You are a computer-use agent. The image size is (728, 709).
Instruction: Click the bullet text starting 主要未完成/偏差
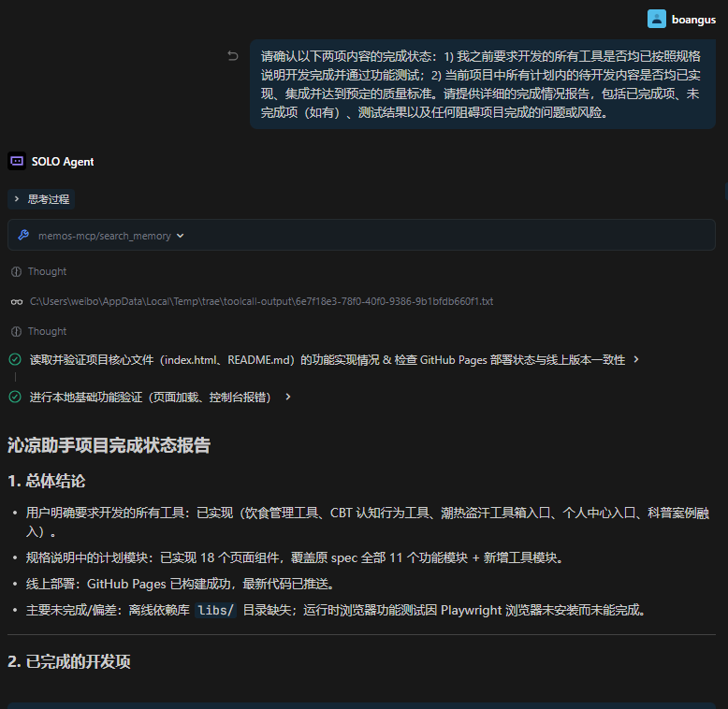[336, 610]
